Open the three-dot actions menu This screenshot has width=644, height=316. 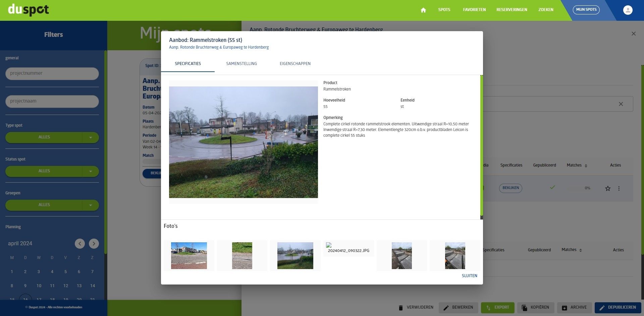click(619, 188)
